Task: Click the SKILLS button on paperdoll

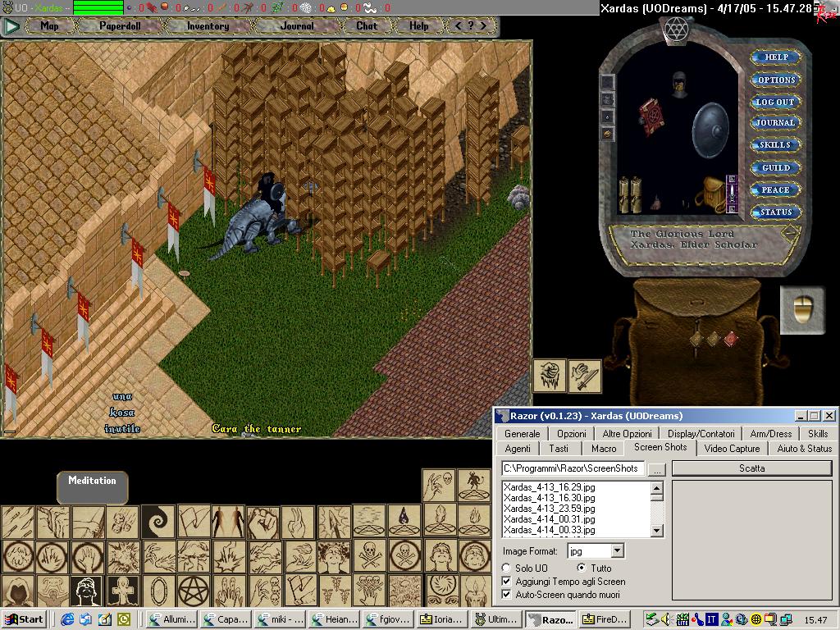Action: 775,145
